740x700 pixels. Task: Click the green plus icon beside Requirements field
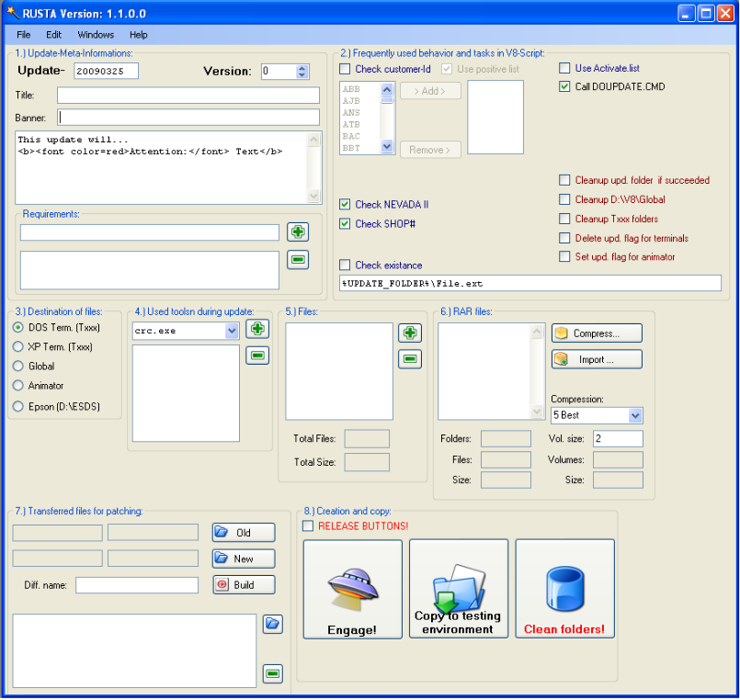pyautogui.click(x=298, y=231)
